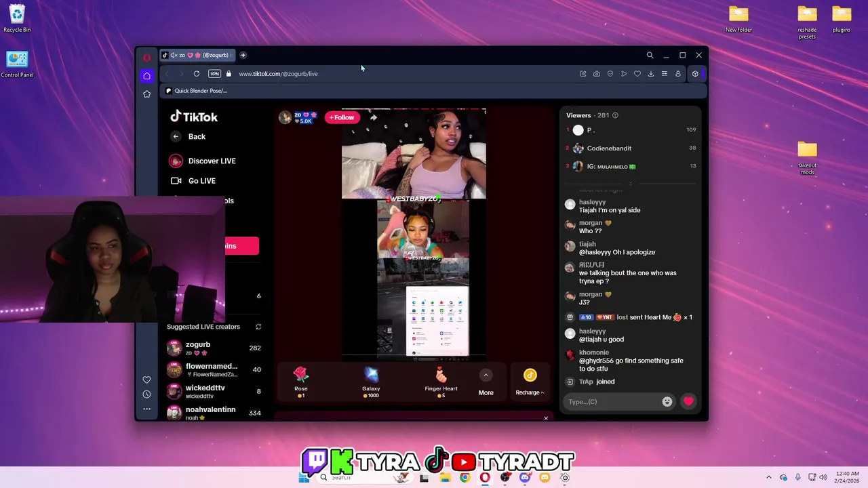The width and height of the screenshot is (868, 488).
Task: Click the TikTok logo
Action: [194, 117]
